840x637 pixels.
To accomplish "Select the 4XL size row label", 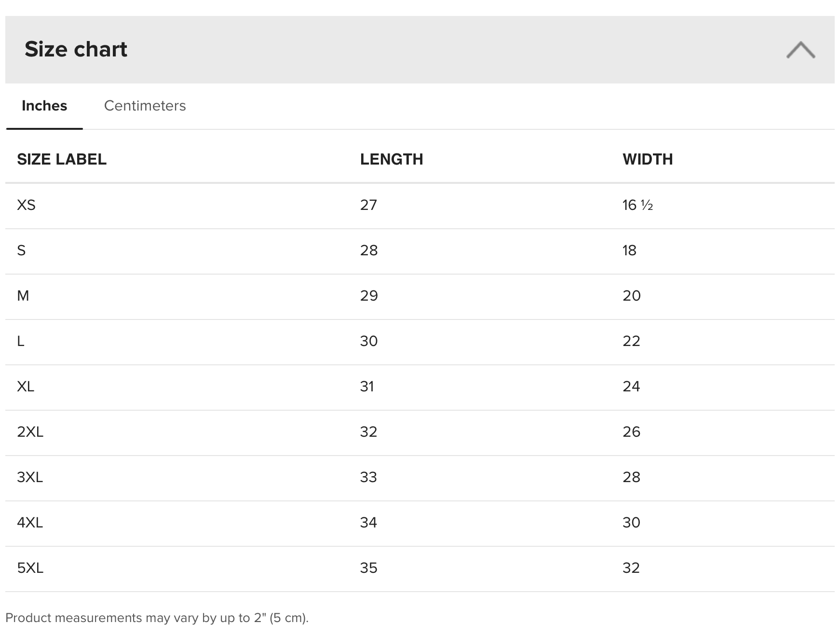I will point(30,523).
